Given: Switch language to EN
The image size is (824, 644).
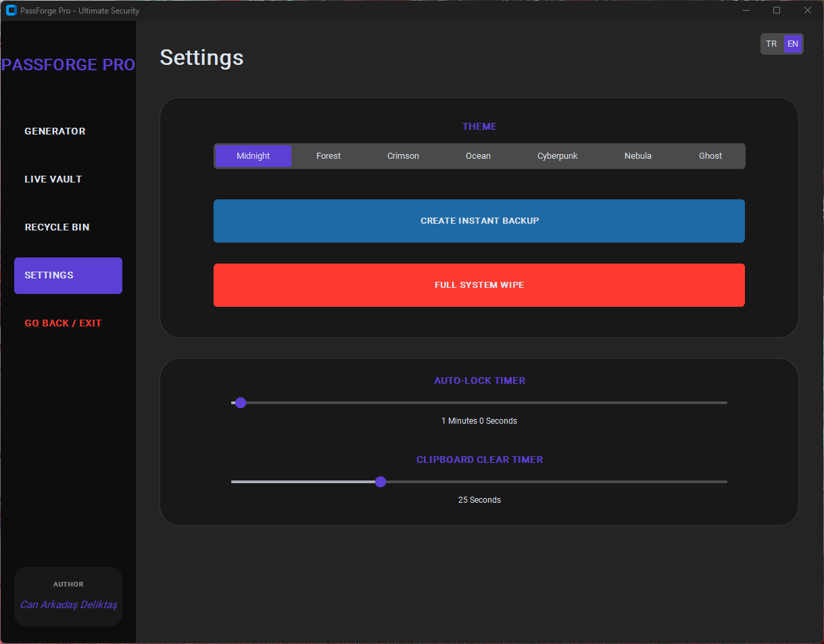Looking at the screenshot, I should click(x=793, y=44).
